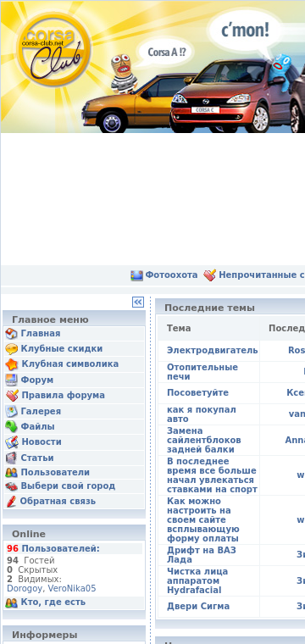Image resolution: width=305 pixels, height=644 pixels.
Task: Click the speech bubble icon beside Клубные скидки
Action: pyautogui.click(x=11, y=349)
